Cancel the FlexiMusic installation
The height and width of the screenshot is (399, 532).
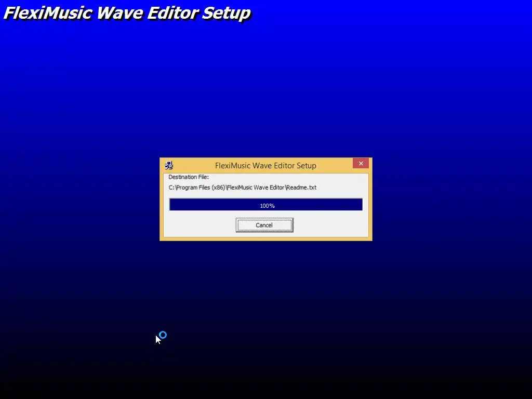pyautogui.click(x=264, y=225)
